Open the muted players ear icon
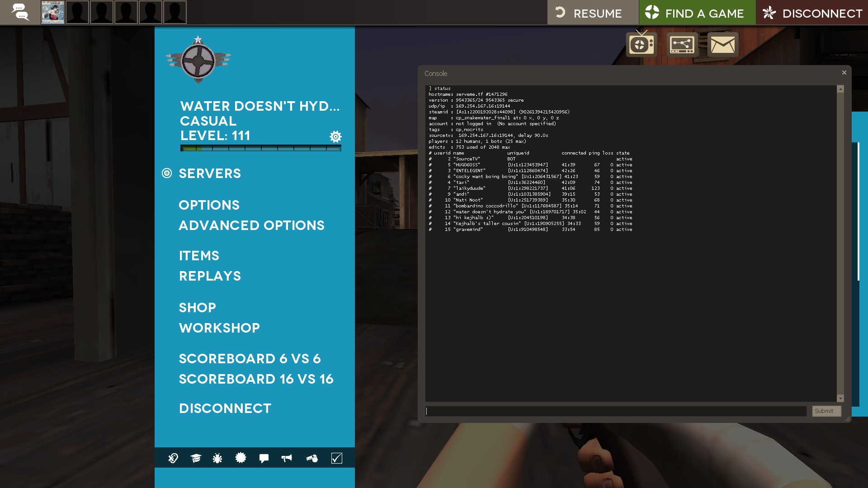868x488 pixels. [173, 458]
